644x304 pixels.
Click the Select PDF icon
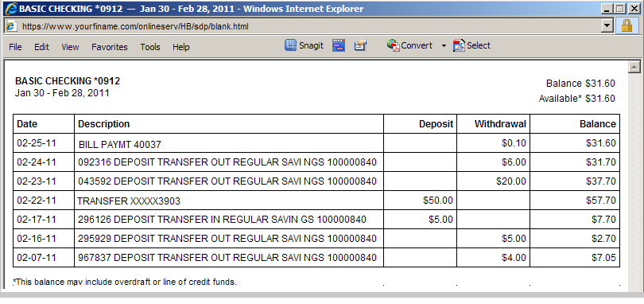tap(459, 45)
